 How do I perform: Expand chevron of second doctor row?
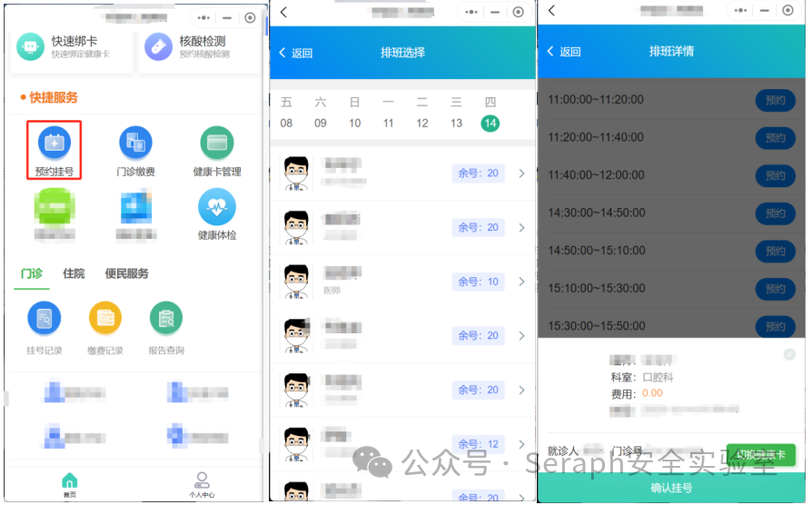[x=521, y=227]
